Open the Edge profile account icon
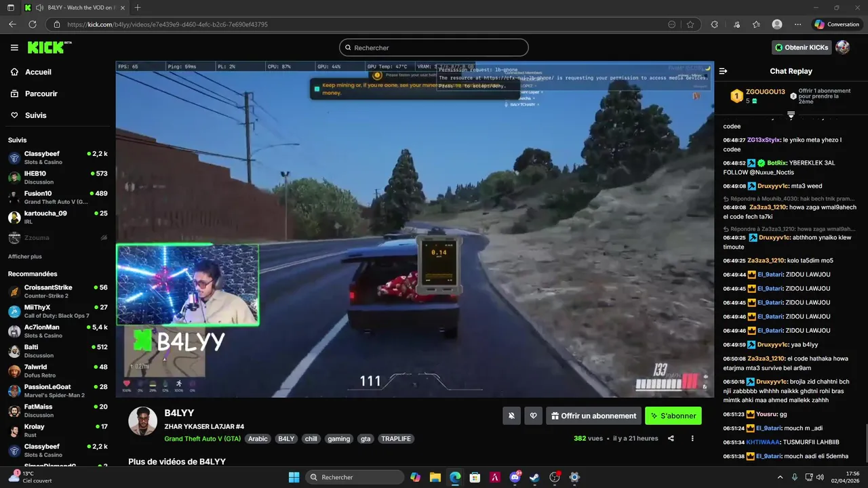The height and width of the screenshot is (488, 868). [777, 24]
